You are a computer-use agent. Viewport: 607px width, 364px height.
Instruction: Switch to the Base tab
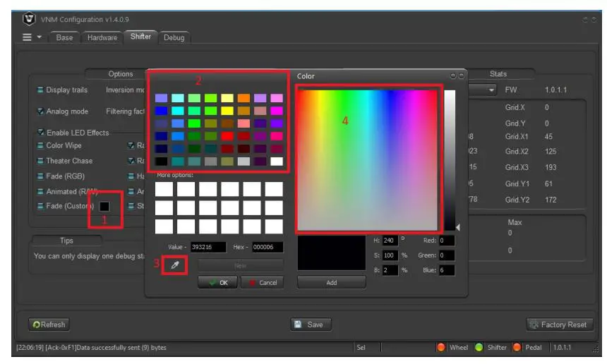tap(64, 37)
